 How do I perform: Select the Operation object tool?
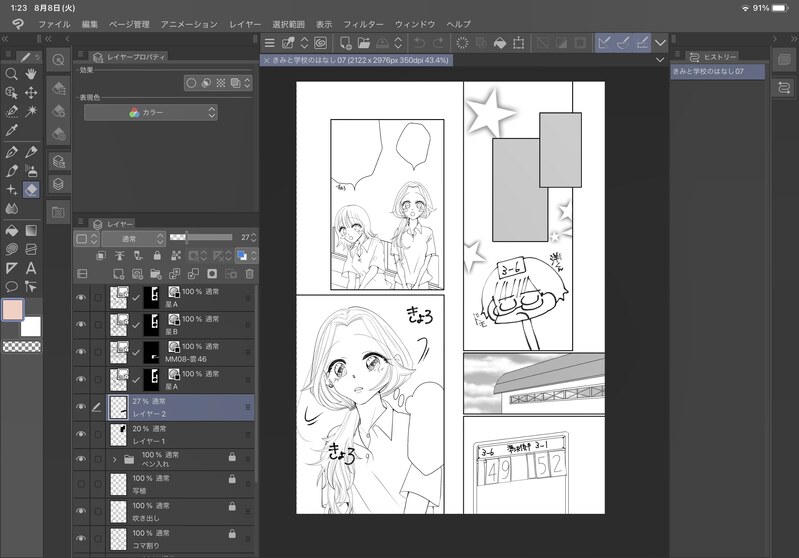coord(11,93)
